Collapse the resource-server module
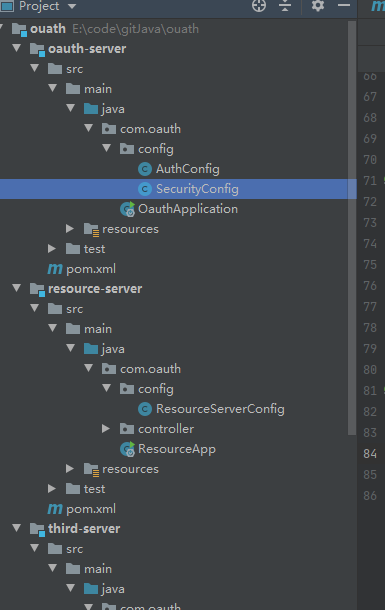The height and width of the screenshot is (610, 385). [17, 288]
